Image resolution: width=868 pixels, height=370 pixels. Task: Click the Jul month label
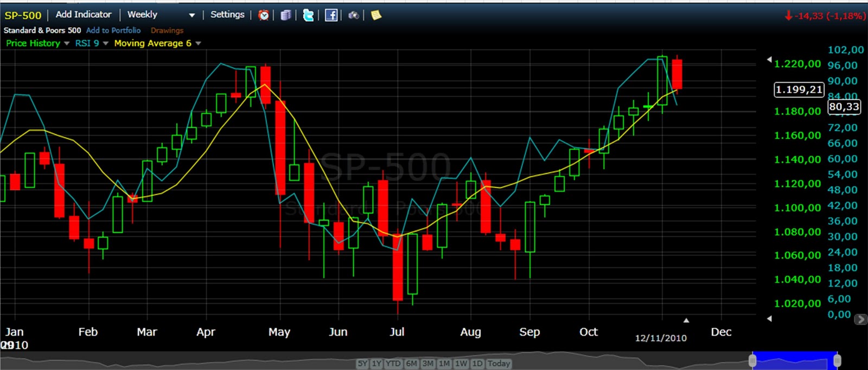point(397,332)
